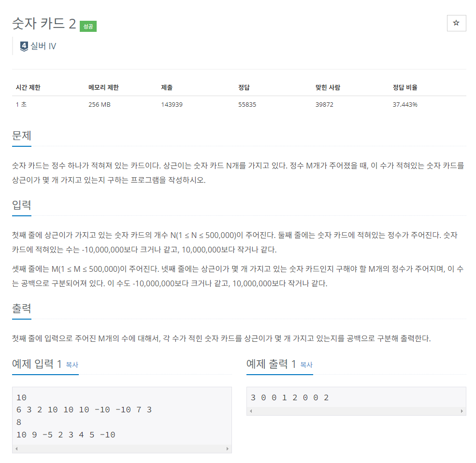Image resolution: width=476 pixels, height=463 pixels.
Task: Click the sample output line 3 0 0 1 2 0 0 2
Action: point(289,397)
